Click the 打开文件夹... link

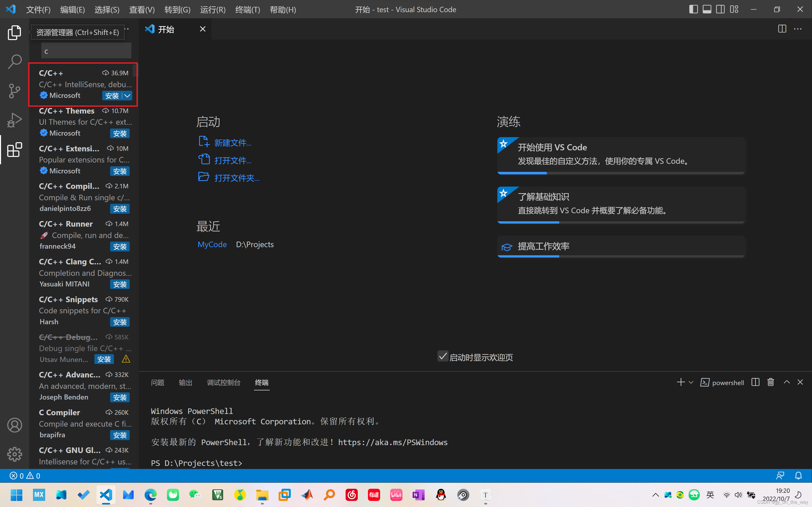(236, 178)
